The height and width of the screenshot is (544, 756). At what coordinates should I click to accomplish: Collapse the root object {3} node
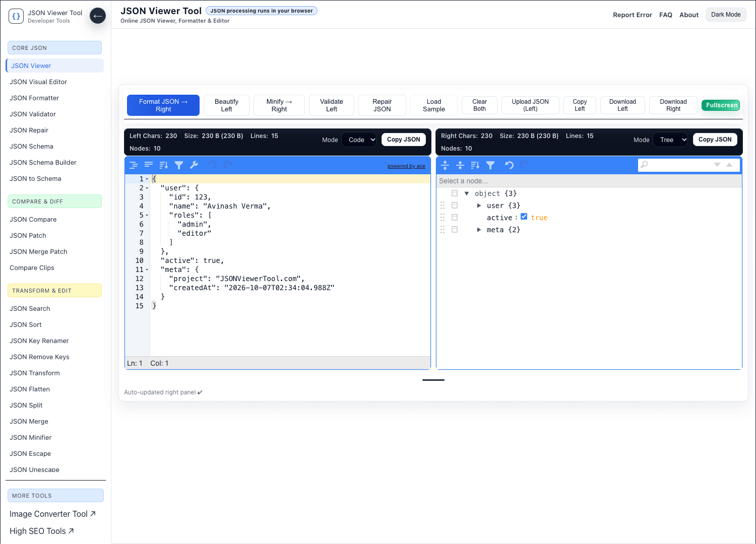coord(467,193)
